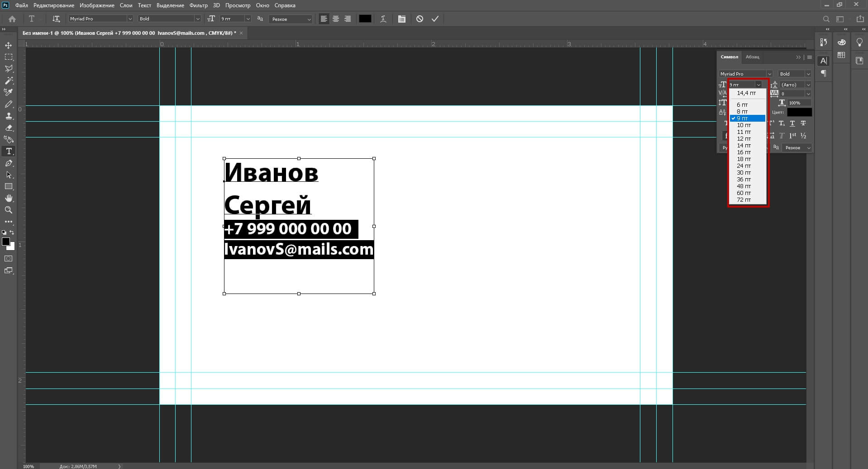The height and width of the screenshot is (469, 868).
Task: Select the Path Selection arrow tool
Action: pos(9,175)
